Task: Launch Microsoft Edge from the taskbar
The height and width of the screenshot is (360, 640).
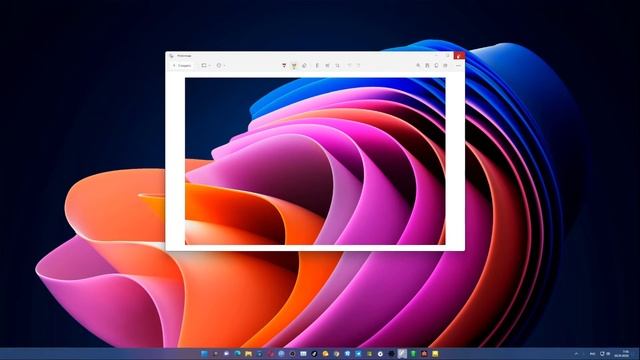Action: [238, 353]
